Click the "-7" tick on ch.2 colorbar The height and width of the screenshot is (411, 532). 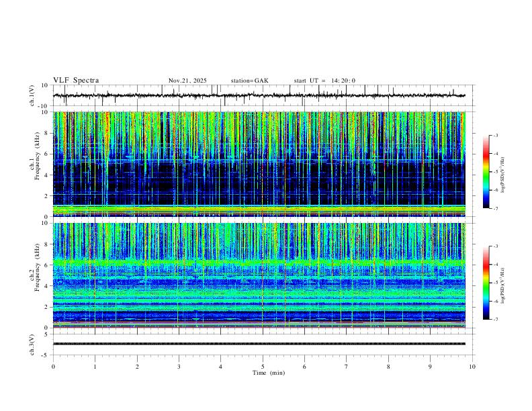(496, 319)
